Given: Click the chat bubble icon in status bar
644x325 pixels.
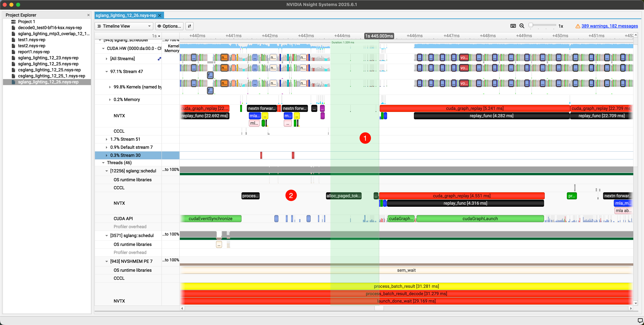Looking at the screenshot, I should click(x=640, y=320).
